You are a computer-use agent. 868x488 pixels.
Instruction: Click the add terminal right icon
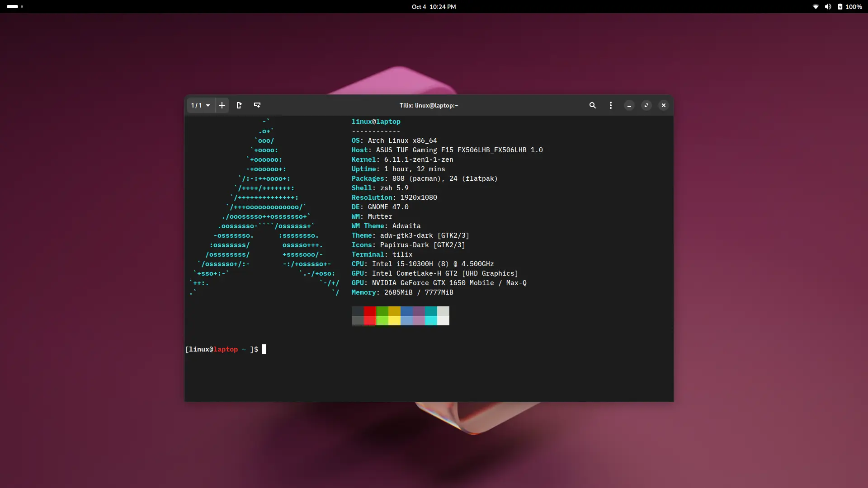pos(239,105)
